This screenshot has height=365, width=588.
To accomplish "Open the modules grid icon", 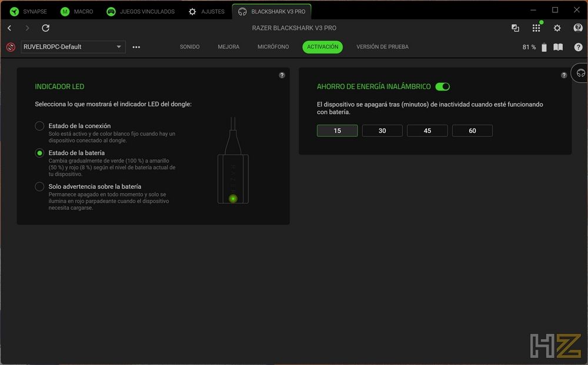I will point(536,28).
